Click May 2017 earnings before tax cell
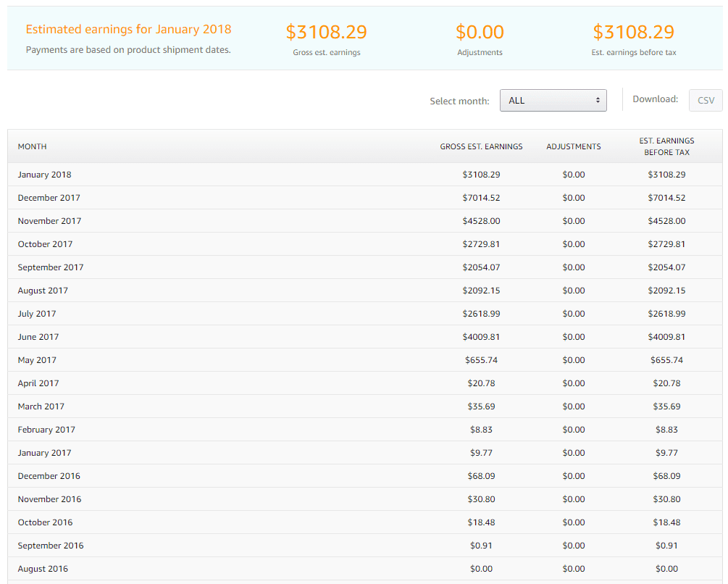This screenshot has width=728, height=584. point(666,360)
